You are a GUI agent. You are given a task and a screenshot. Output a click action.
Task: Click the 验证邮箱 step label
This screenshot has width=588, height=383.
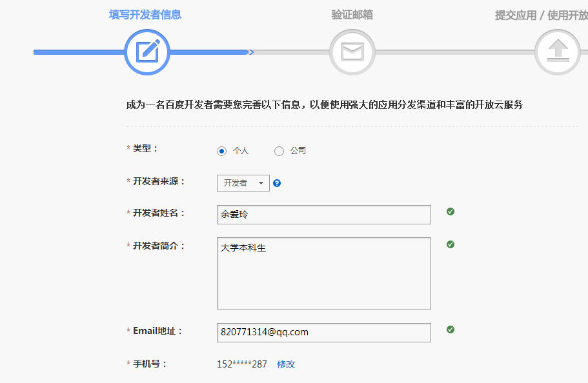[x=352, y=15]
